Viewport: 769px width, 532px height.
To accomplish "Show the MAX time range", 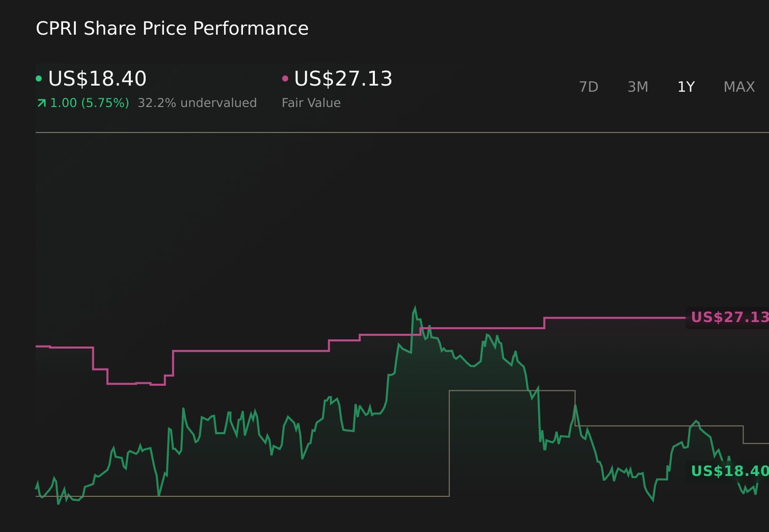I will [739, 87].
